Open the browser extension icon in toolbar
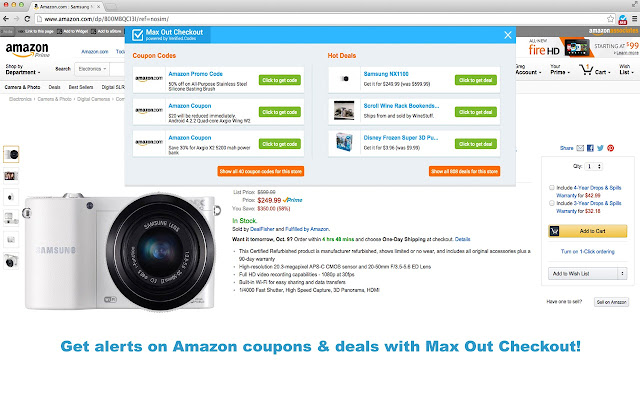The width and height of the screenshot is (640, 400). point(623,19)
